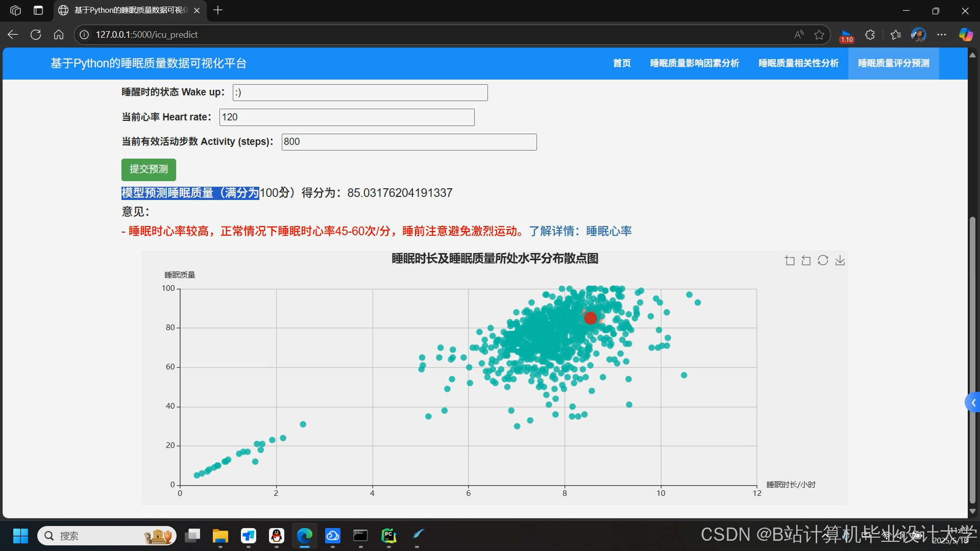Click the chart area zoom tool icon
Image resolution: width=980 pixels, height=551 pixels.
coord(790,261)
